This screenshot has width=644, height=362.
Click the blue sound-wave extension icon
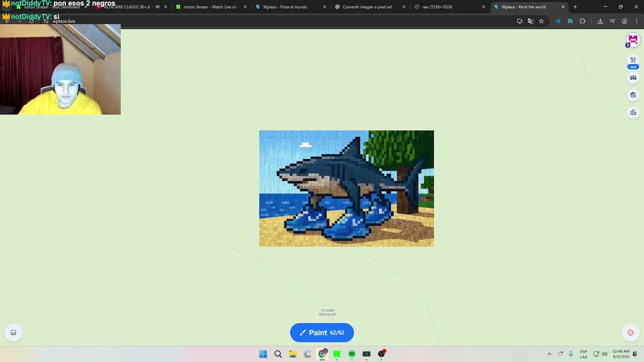point(558,21)
